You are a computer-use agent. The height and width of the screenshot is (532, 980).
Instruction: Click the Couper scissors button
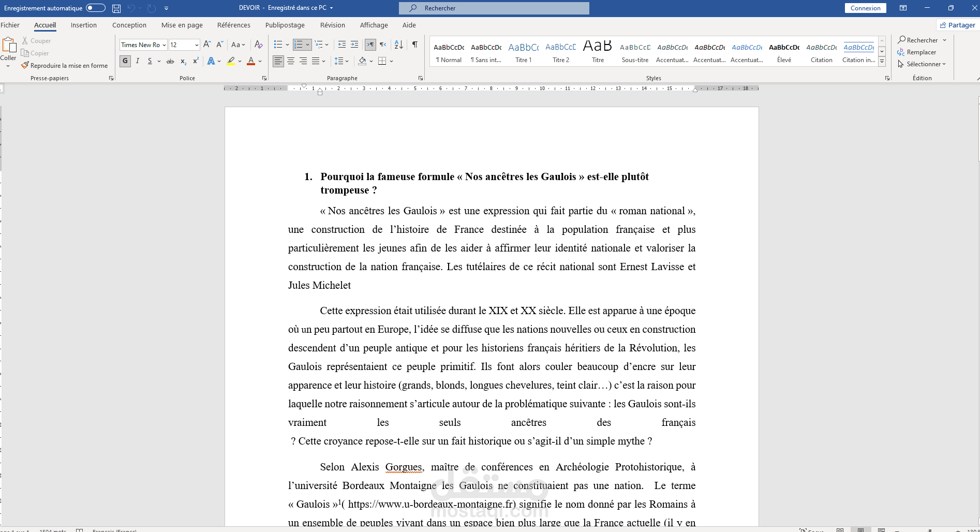pyautogui.click(x=36, y=41)
